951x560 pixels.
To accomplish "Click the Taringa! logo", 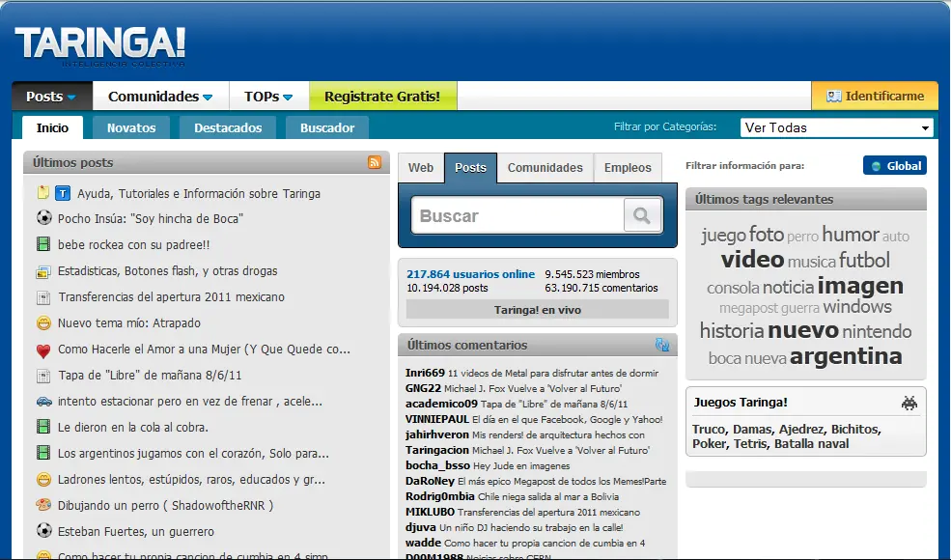I will 99,43.
